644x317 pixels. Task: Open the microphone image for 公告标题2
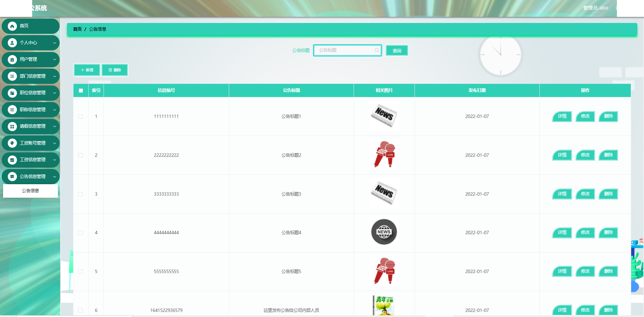[x=384, y=155]
